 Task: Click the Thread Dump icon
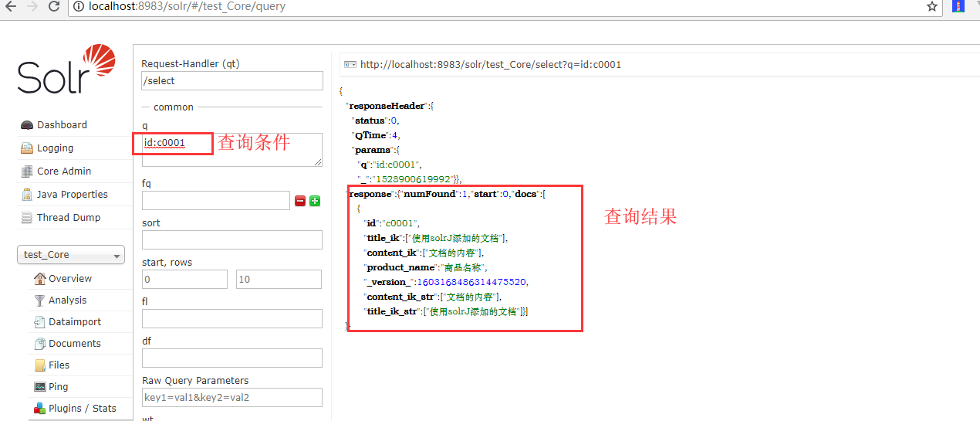click(26, 218)
